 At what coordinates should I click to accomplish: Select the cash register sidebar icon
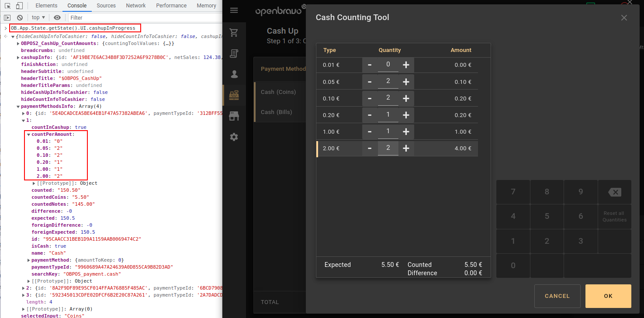(x=234, y=95)
